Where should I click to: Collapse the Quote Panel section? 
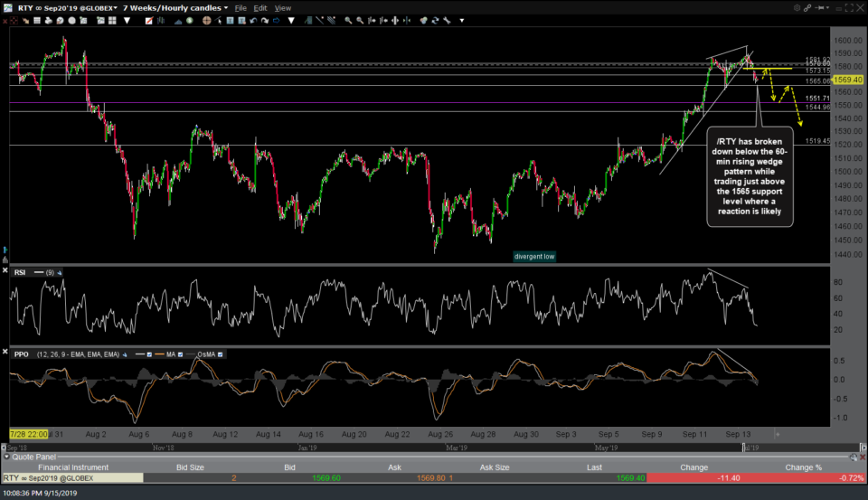(x=6, y=457)
